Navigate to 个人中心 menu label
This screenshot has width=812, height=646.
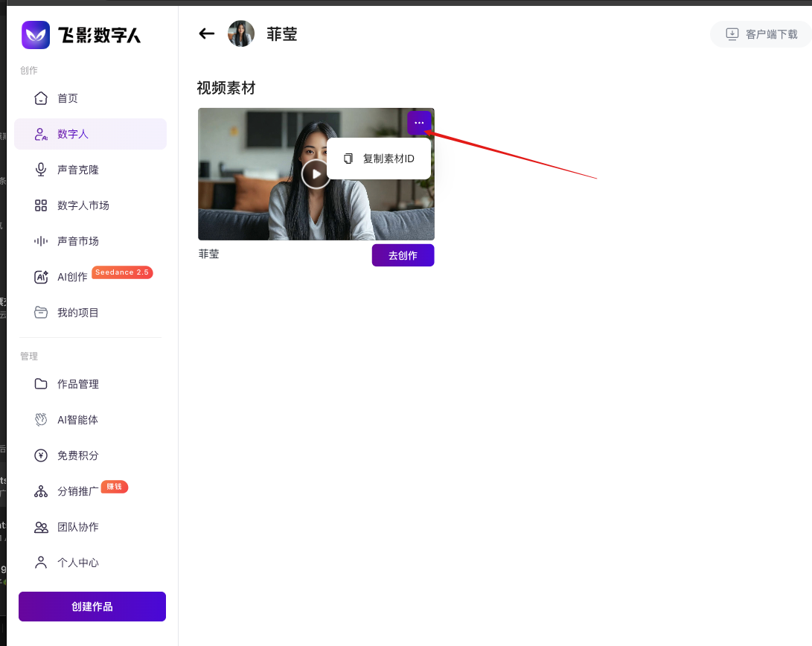[77, 563]
